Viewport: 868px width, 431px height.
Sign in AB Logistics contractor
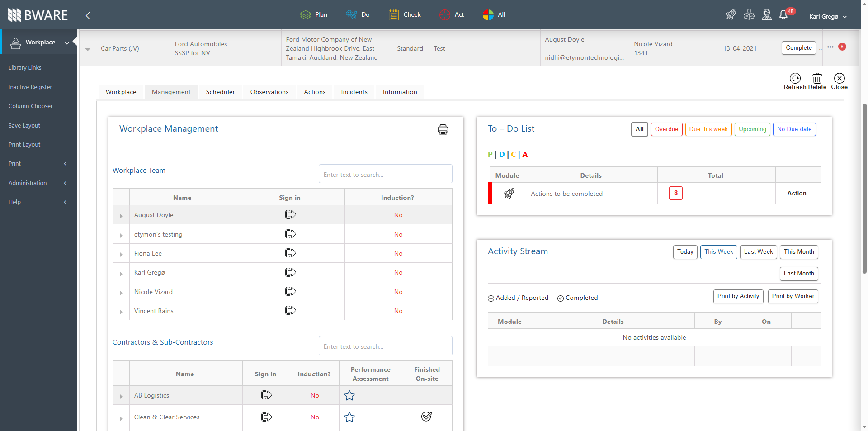pyautogui.click(x=267, y=395)
